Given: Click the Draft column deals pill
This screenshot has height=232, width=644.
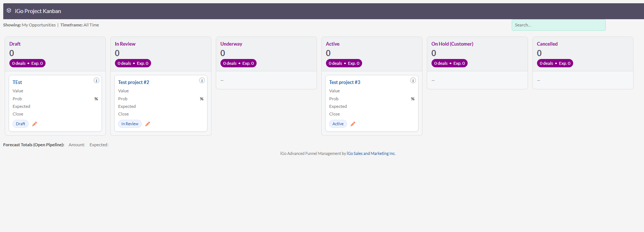Looking at the screenshot, I should (x=27, y=63).
